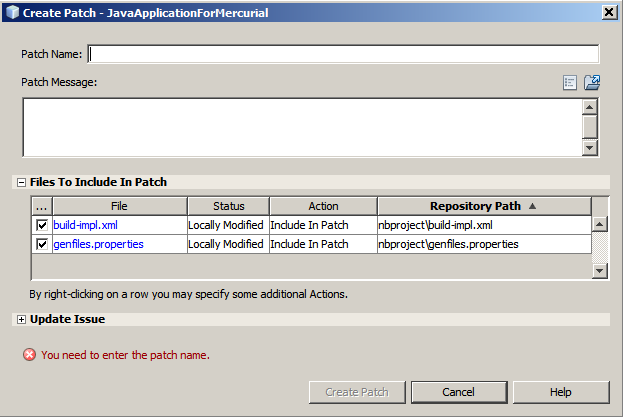Click the Patch Name text field
Screen dimensions: 623x417
point(343,54)
